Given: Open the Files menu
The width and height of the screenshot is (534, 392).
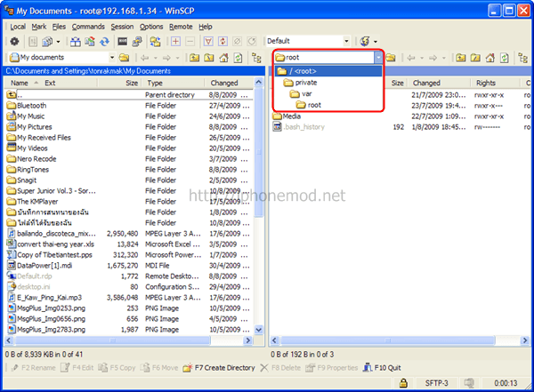Looking at the screenshot, I should pos(59,27).
